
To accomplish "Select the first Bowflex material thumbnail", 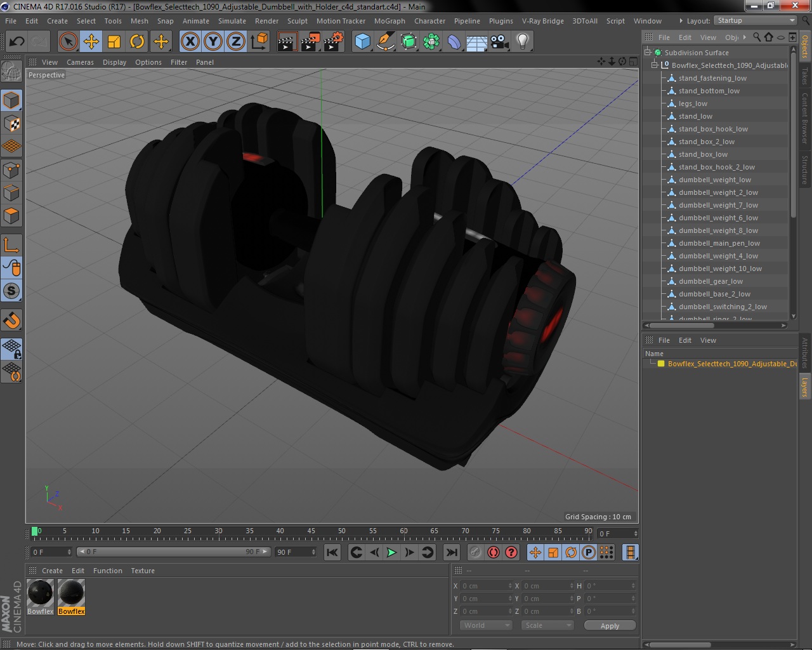I will 41,594.
